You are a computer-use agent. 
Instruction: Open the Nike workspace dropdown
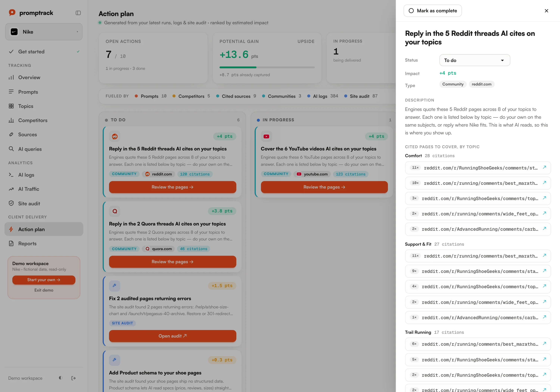[44, 32]
